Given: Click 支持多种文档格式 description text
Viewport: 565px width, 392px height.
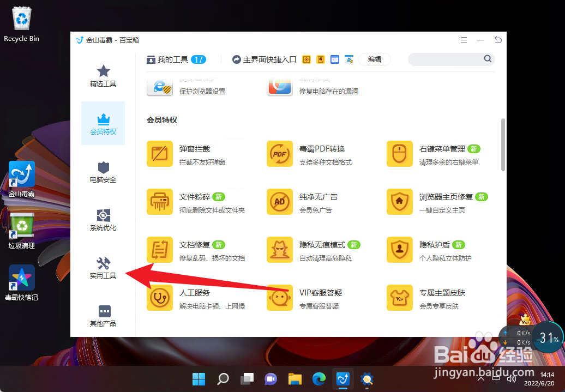Looking at the screenshot, I should click(x=326, y=162).
